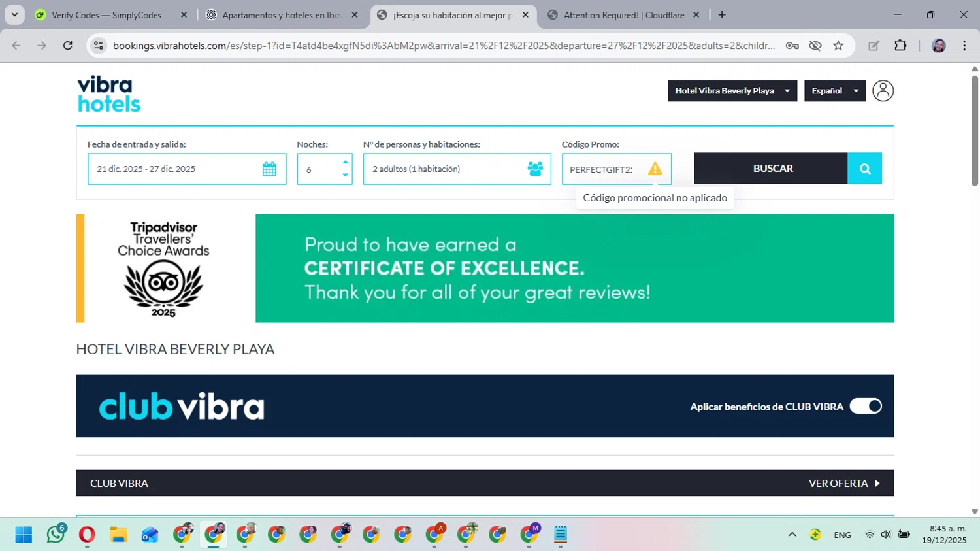Click the Código Promo field with PERFECTGIFT25

coord(617,169)
